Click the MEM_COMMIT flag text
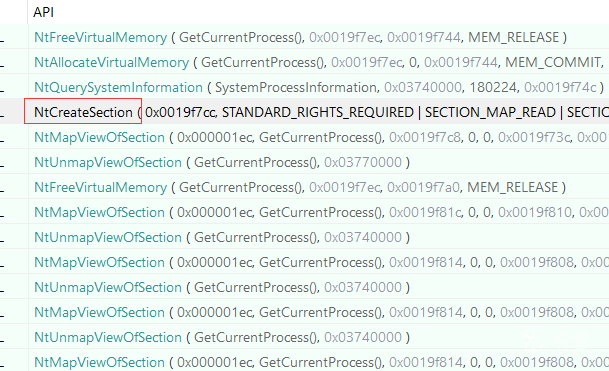 [553, 62]
